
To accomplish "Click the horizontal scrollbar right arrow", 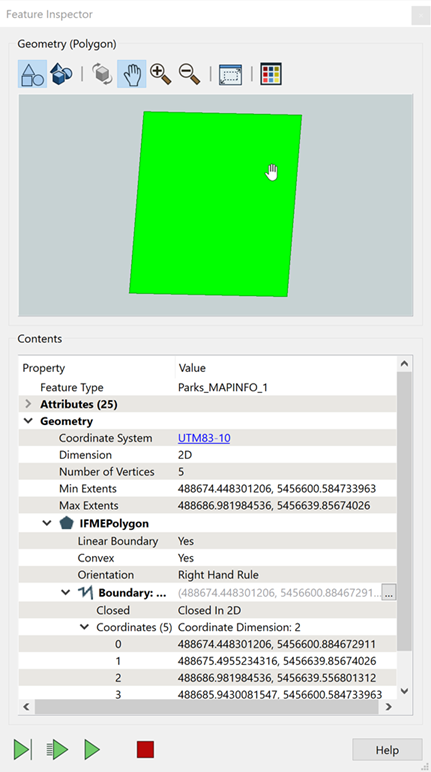I will coord(389,707).
